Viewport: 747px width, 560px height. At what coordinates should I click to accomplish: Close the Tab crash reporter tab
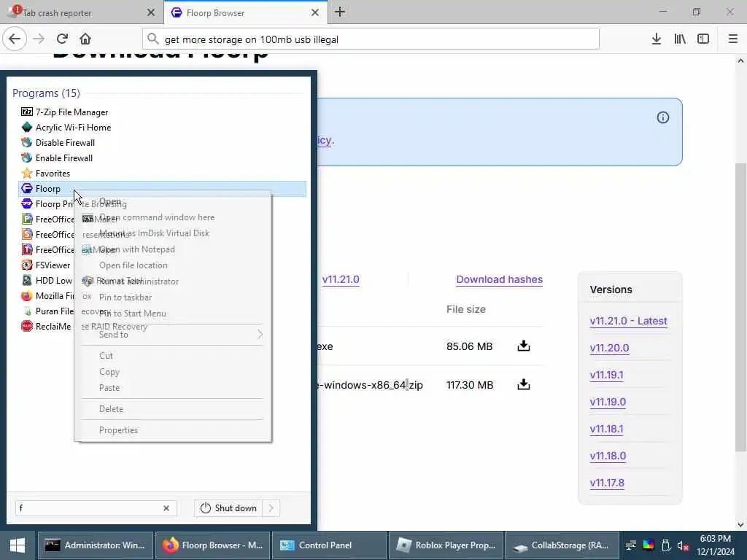point(151,13)
